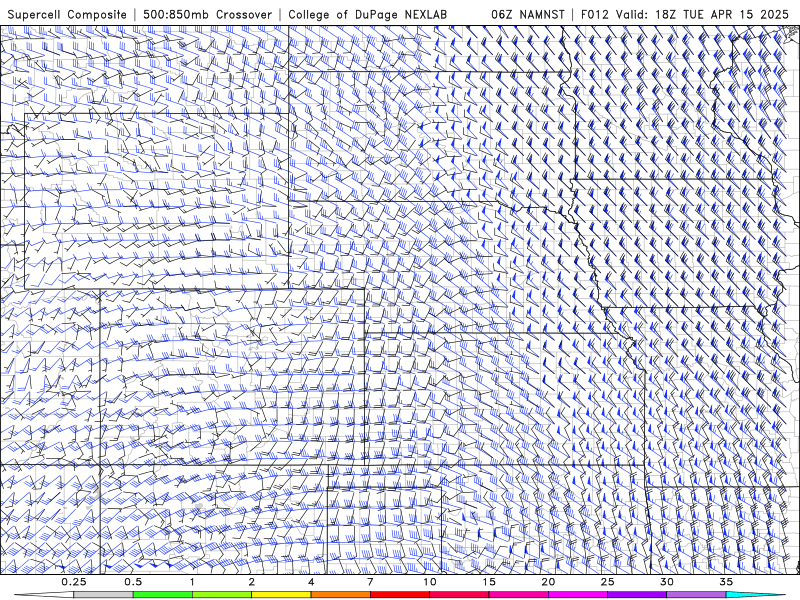Click the yellow segment between 2 and 4
800x600 pixels.
[x=281, y=595]
